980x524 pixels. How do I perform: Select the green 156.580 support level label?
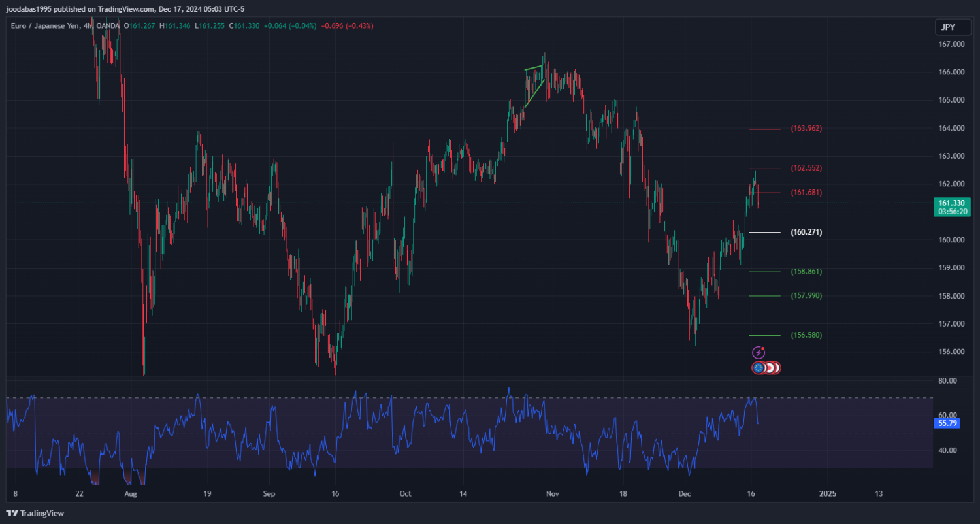click(806, 335)
